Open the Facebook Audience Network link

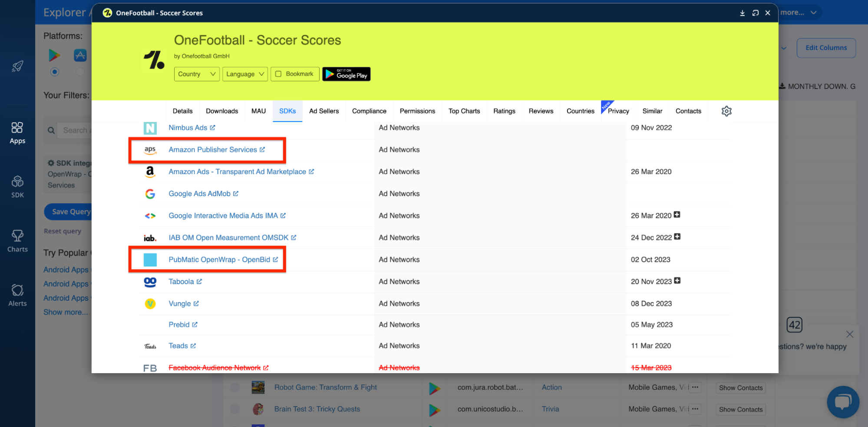(x=215, y=368)
